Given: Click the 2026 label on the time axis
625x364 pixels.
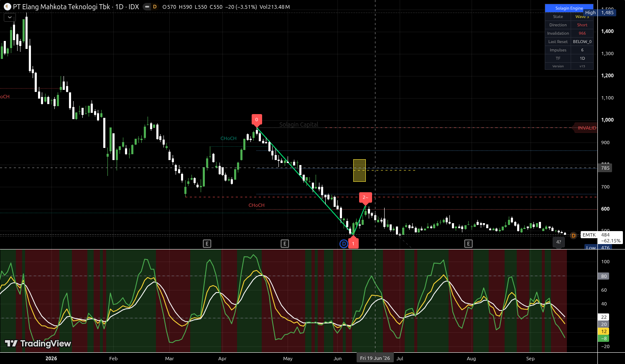Looking at the screenshot, I should coord(51,359).
